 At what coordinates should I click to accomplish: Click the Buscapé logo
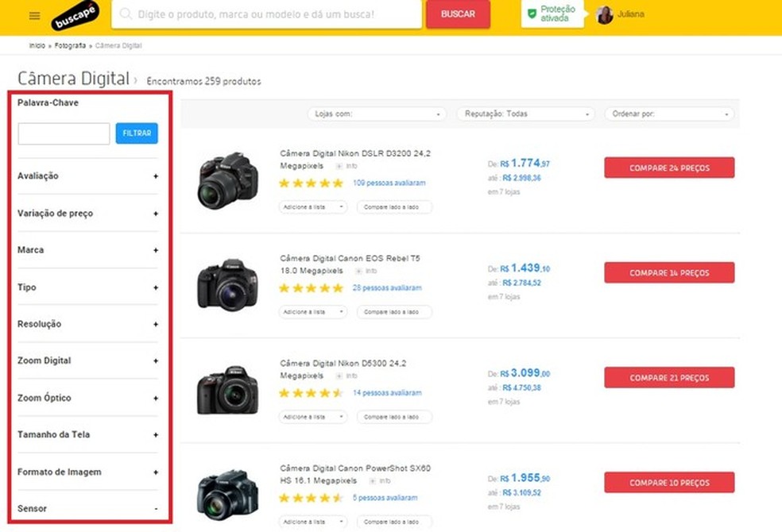pos(75,15)
